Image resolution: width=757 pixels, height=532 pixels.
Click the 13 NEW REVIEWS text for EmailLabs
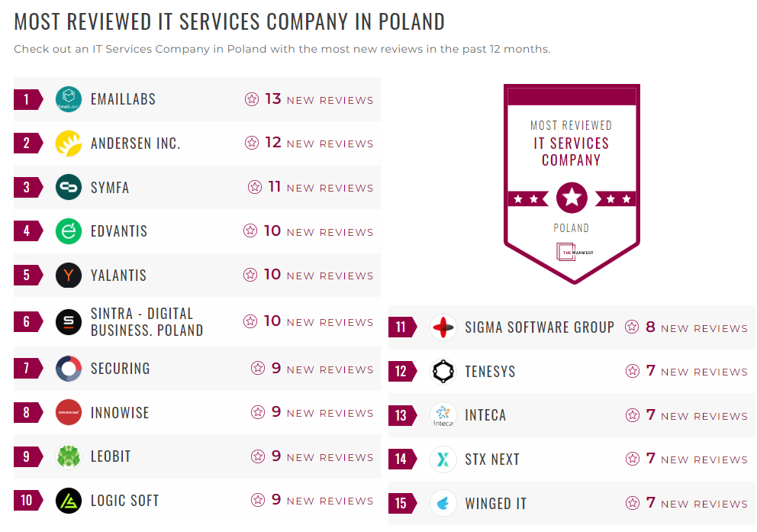point(321,99)
